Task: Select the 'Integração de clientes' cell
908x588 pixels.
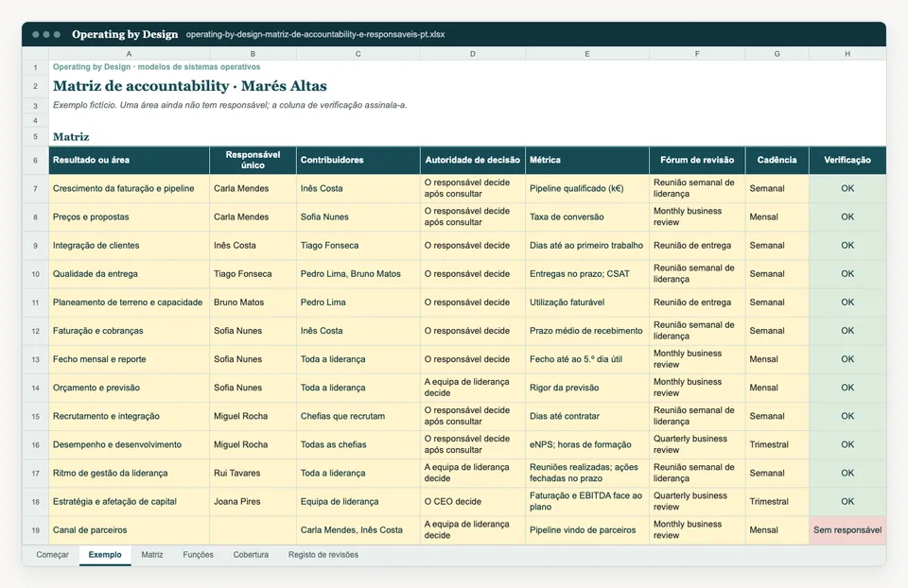Action: click(x=130, y=246)
